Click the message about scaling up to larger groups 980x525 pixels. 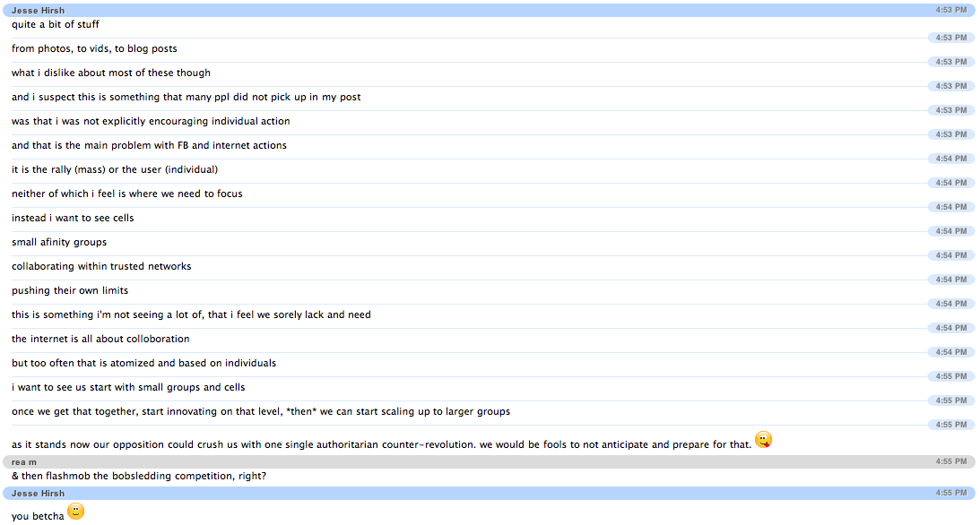[x=261, y=411]
